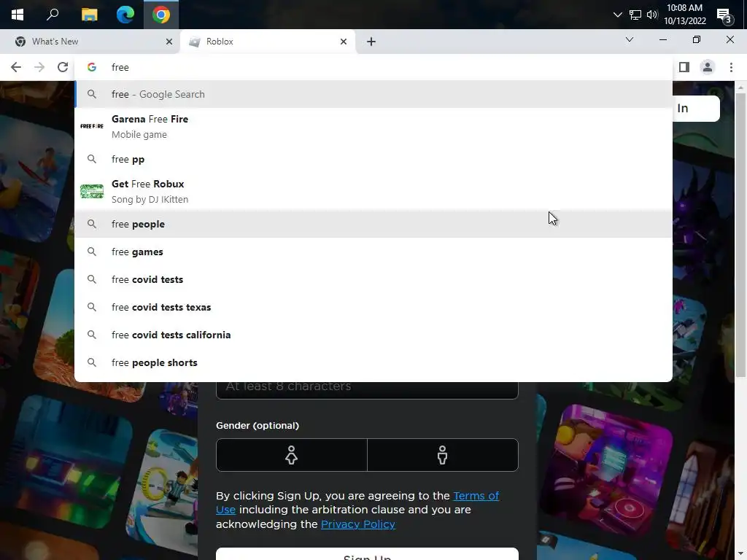The image size is (747, 560).
Task: Select the 'free people' suggestion
Action: click(x=373, y=224)
